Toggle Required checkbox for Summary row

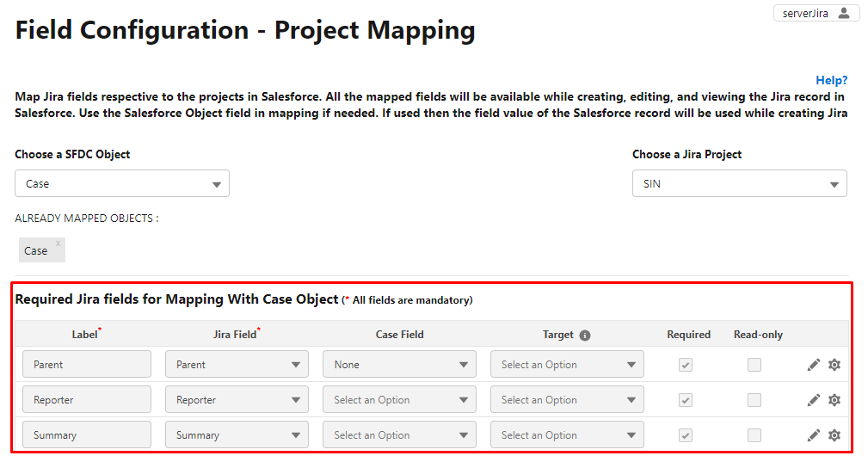click(686, 435)
